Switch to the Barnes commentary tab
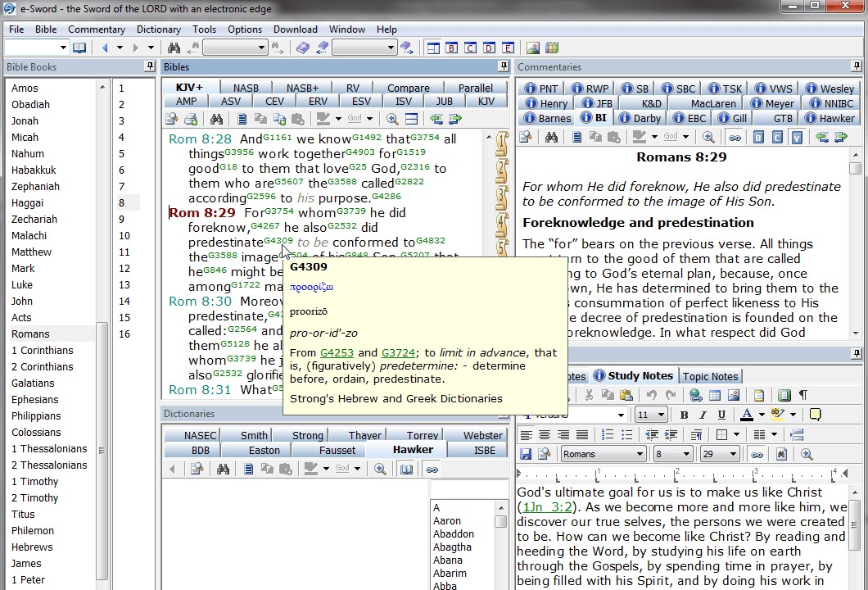868x590 pixels. coord(548,118)
